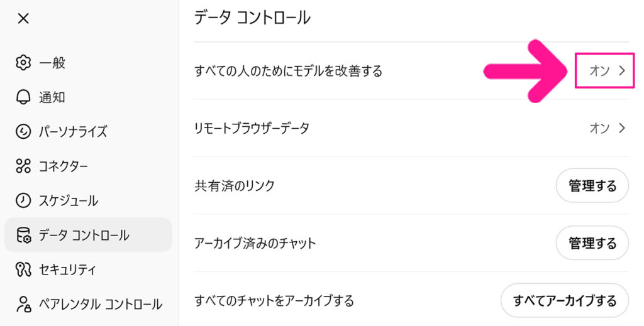644x326 pixels.
Task: Click the ペアレンタル コントロール person icon
Action: coord(23,305)
